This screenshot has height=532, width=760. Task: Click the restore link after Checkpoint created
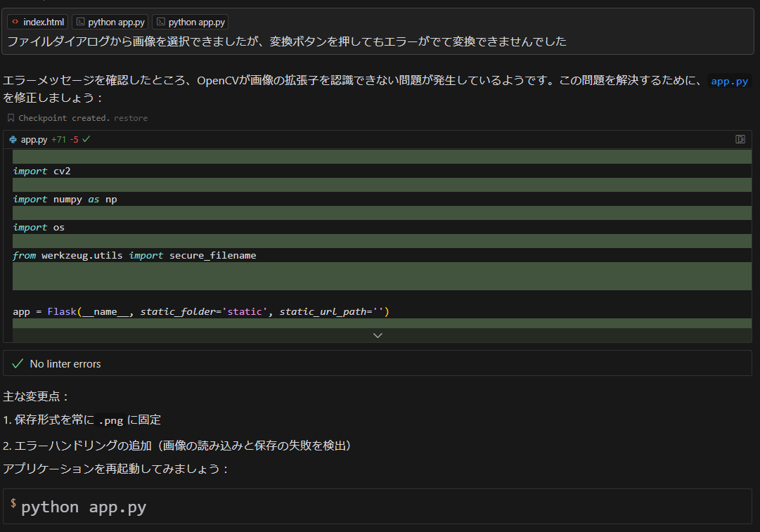click(131, 117)
